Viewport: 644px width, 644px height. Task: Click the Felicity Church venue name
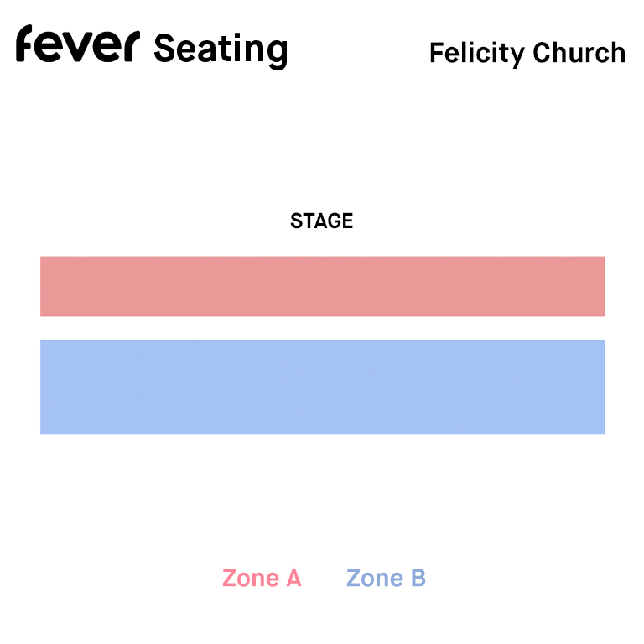527,54
